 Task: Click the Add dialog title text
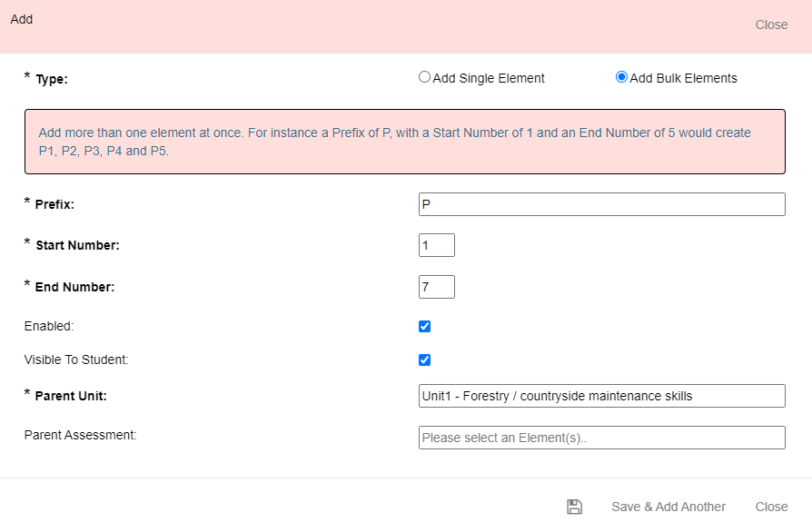point(21,19)
